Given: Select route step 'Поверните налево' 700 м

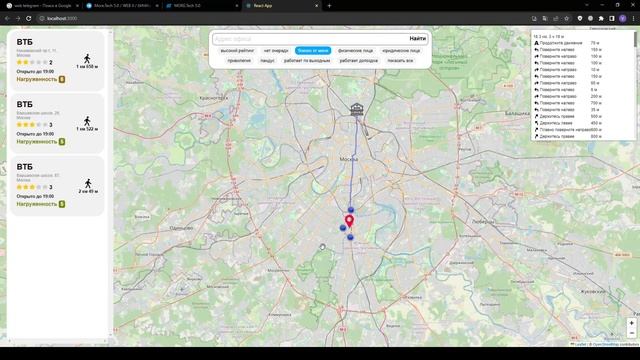Looking at the screenshot, I should (x=568, y=103).
